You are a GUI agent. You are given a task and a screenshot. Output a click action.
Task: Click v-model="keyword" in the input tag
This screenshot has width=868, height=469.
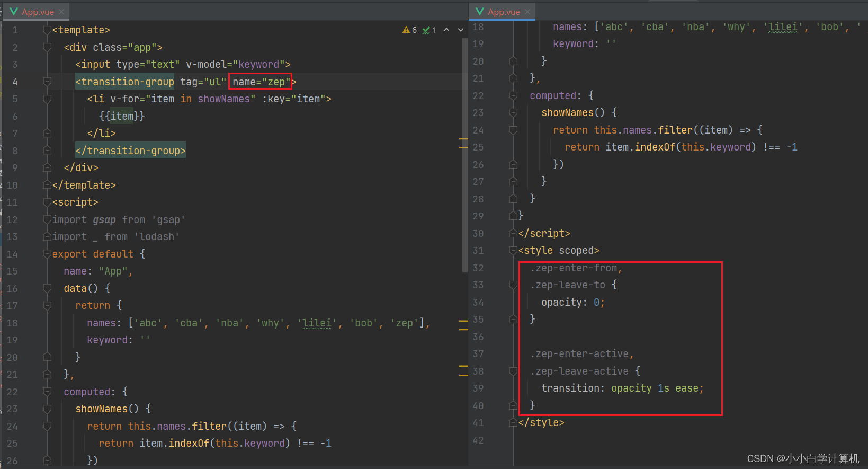click(x=236, y=65)
